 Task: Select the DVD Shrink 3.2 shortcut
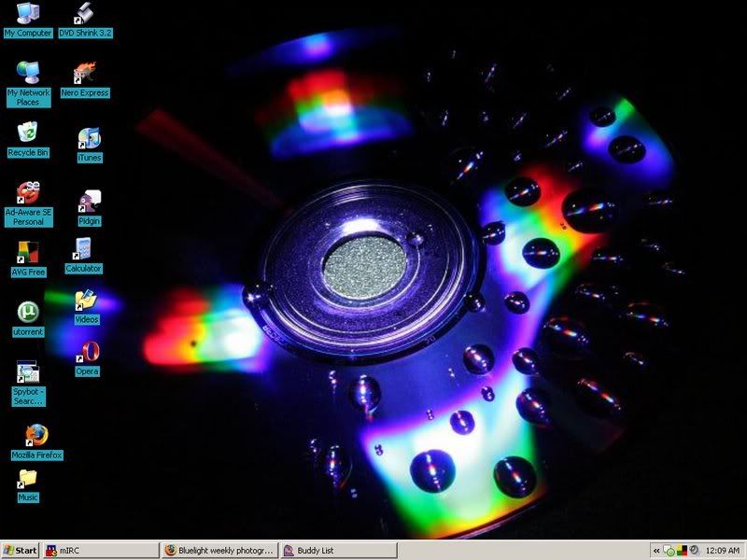click(85, 20)
